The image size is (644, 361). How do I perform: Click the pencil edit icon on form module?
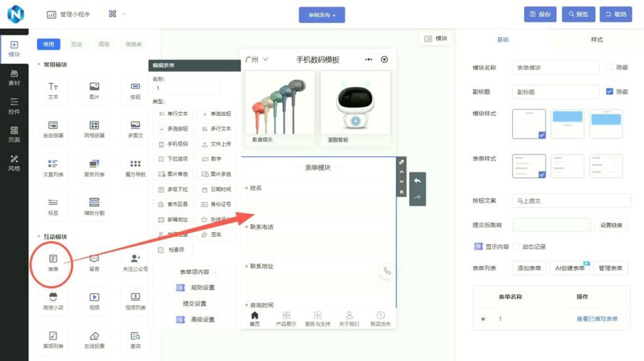click(x=401, y=162)
